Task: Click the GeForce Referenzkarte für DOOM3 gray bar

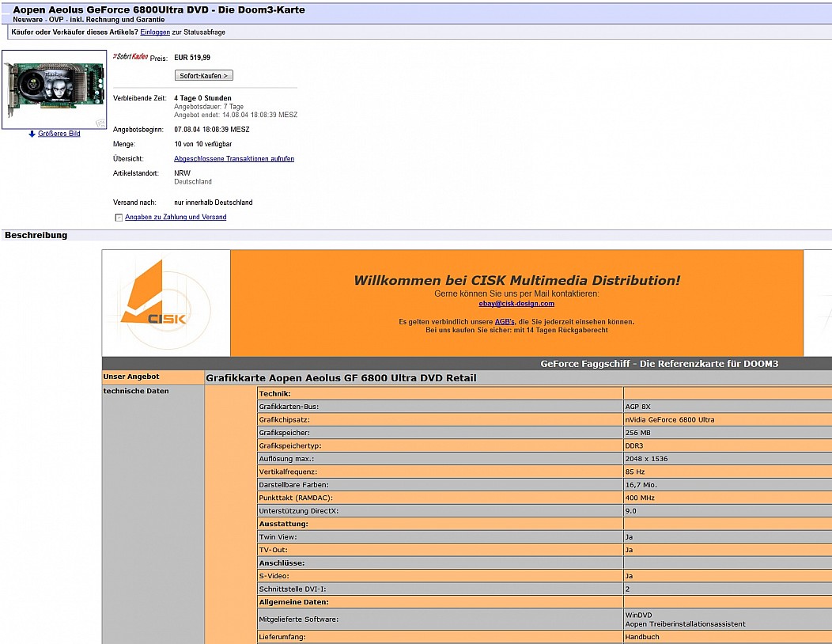Action: point(660,364)
